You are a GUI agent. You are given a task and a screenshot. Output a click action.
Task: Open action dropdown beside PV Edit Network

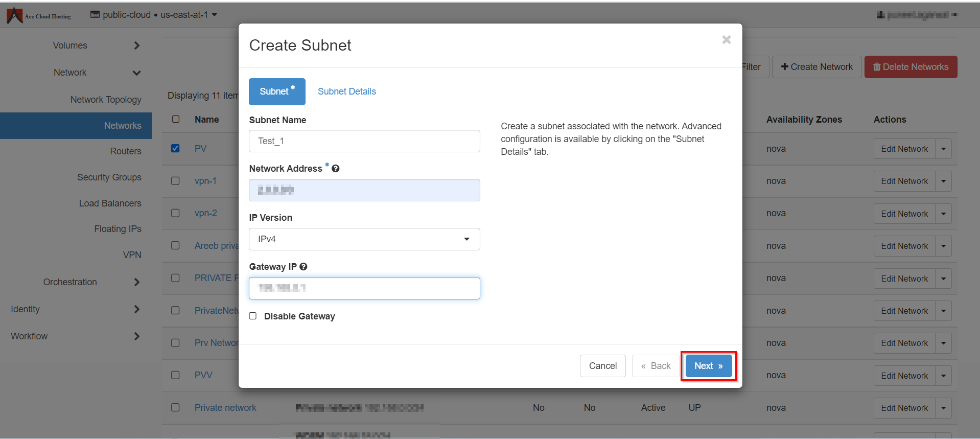[x=943, y=149]
